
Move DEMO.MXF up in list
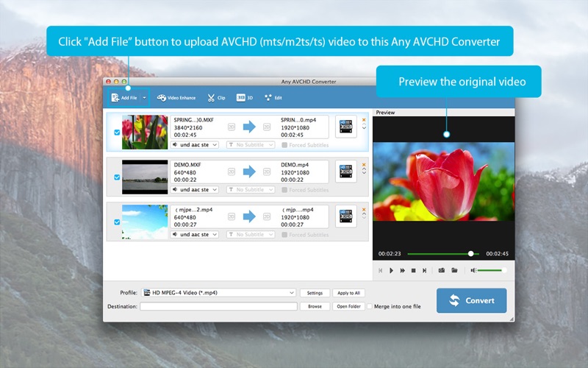(x=364, y=169)
